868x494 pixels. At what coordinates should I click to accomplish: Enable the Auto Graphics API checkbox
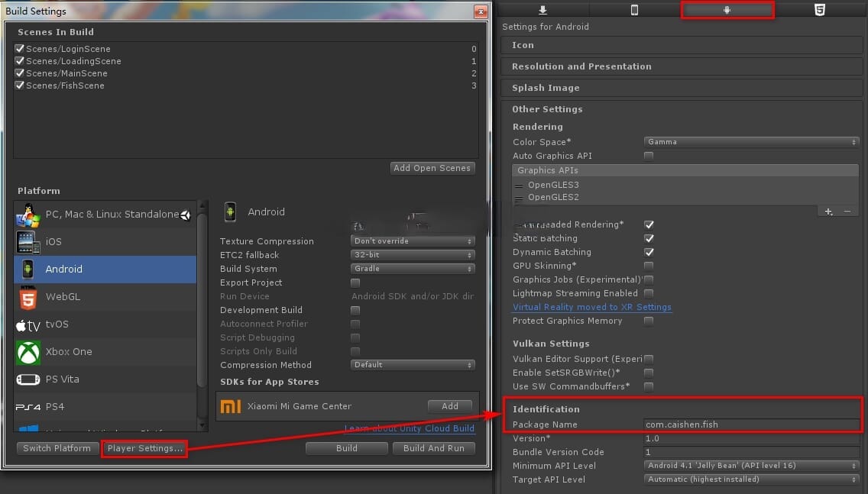point(649,156)
